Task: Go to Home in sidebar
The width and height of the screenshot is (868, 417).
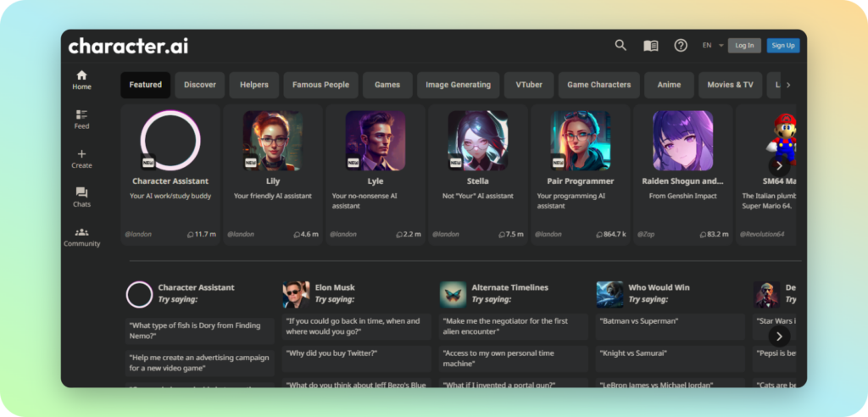Action: 81,80
